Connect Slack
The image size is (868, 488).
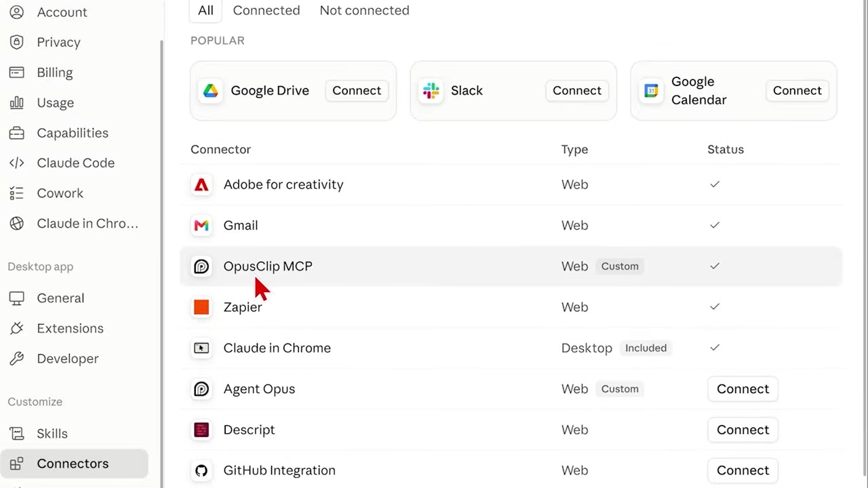[x=577, y=91]
